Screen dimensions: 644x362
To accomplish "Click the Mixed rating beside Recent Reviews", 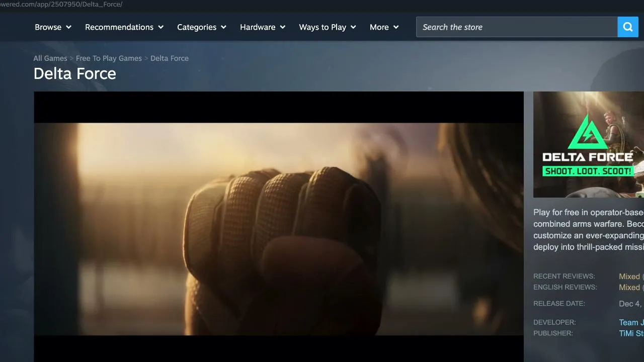I will tap(629, 277).
